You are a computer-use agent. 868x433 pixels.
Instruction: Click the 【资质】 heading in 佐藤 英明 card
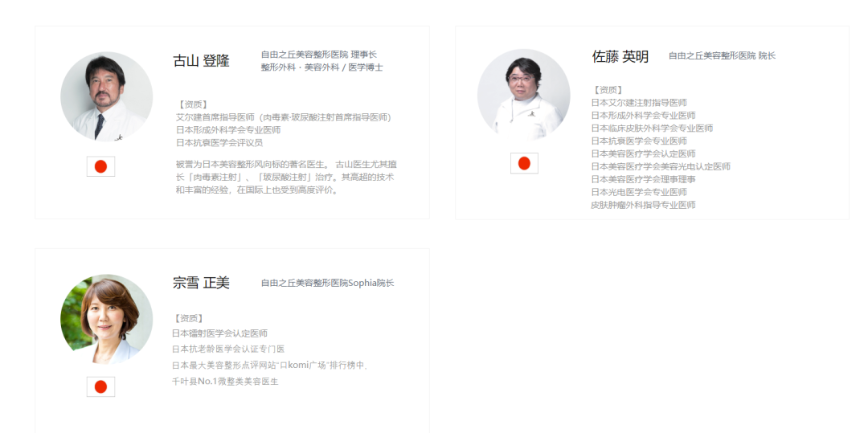pos(608,90)
